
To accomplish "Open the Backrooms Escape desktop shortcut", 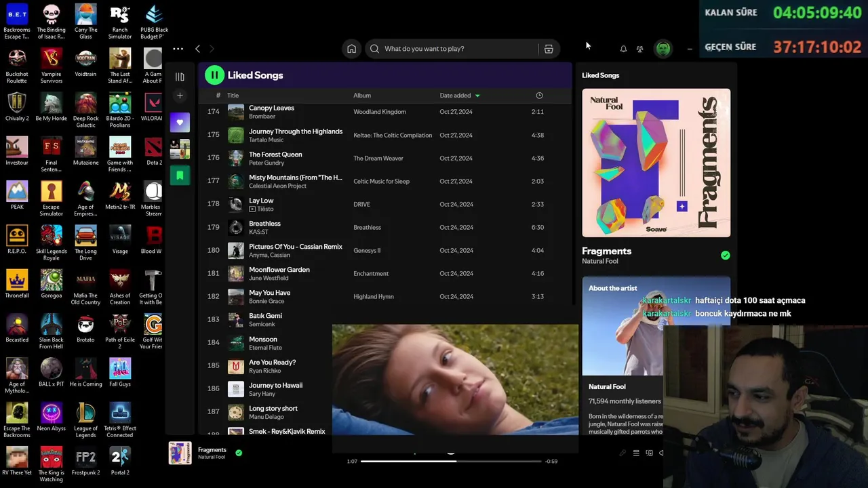I will [x=17, y=21].
